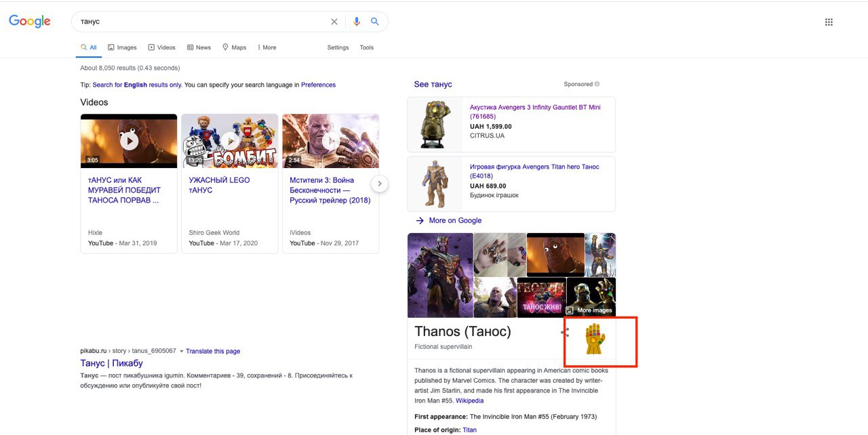This screenshot has height=435, width=868.
Task: Expand the pikabu.ru result options arrow
Action: point(182,351)
